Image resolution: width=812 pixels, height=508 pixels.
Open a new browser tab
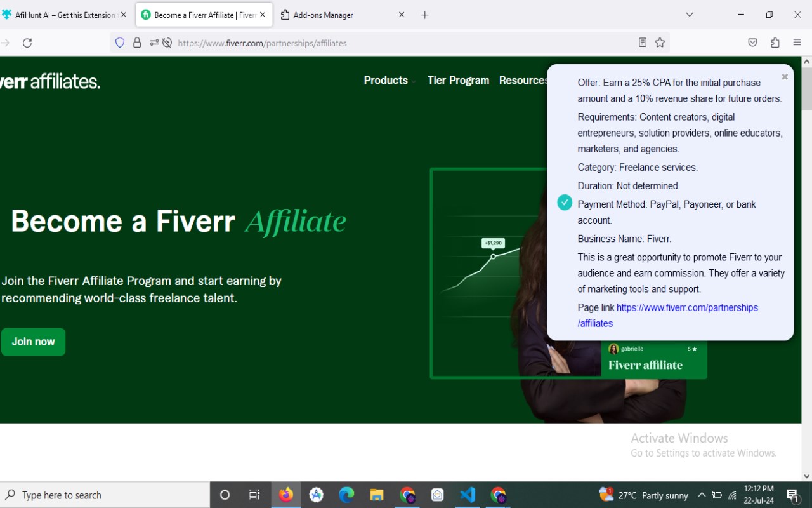click(425, 15)
